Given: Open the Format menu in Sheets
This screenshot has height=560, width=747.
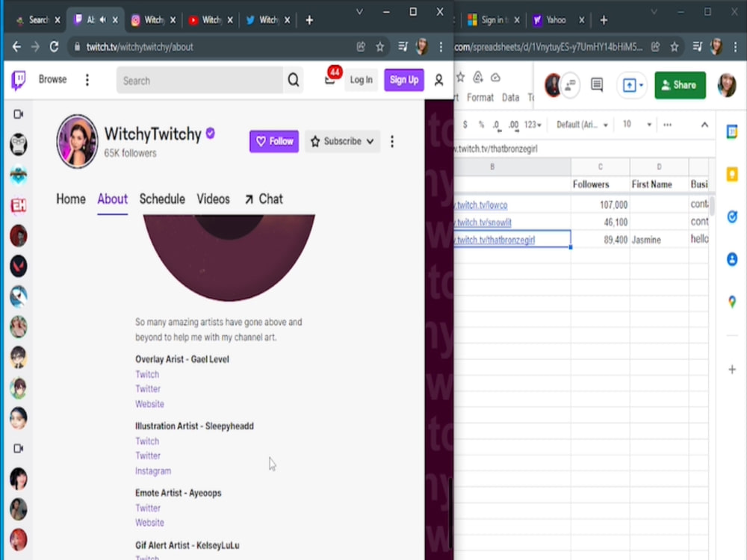Looking at the screenshot, I should pos(480,98).
